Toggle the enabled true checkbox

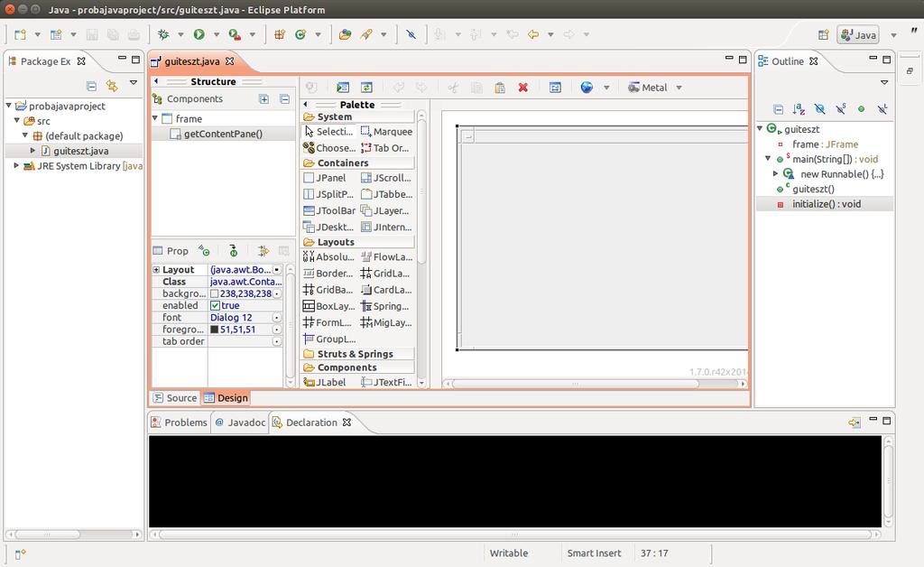[x=215, y=305]
